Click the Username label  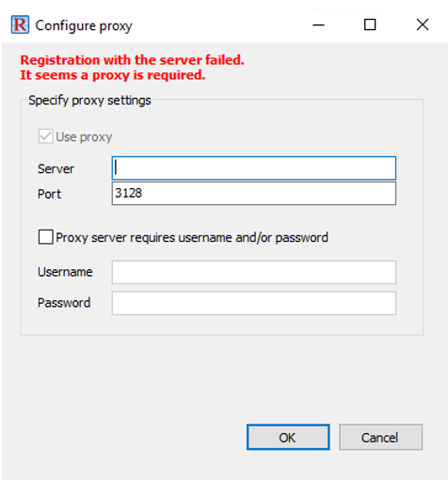pyautogui.click(x=65, y=272)
